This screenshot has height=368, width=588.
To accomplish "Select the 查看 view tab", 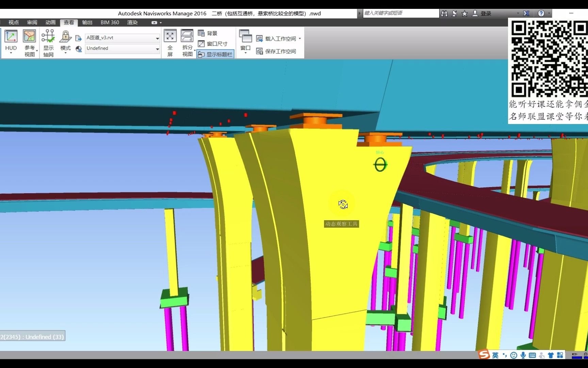I will point(69,22).
